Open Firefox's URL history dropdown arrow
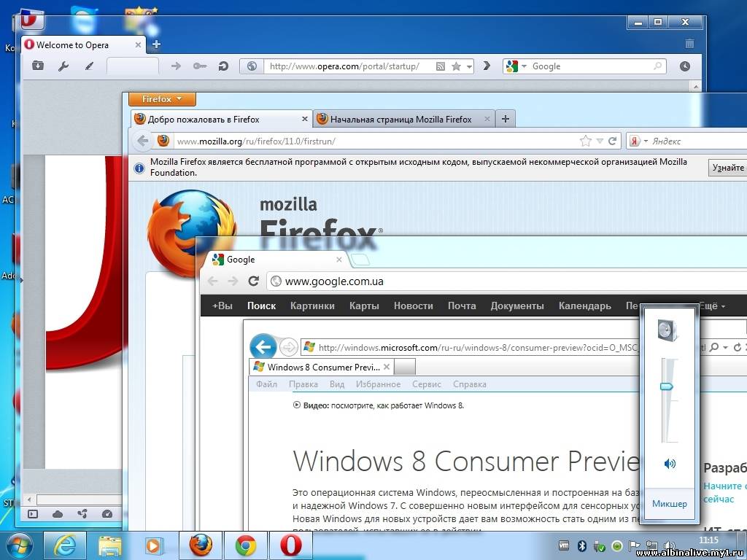 (x=600, y=141)
